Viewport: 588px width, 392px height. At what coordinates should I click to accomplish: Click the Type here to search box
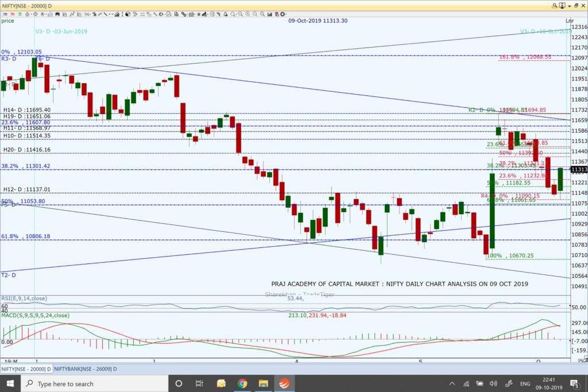94,383
